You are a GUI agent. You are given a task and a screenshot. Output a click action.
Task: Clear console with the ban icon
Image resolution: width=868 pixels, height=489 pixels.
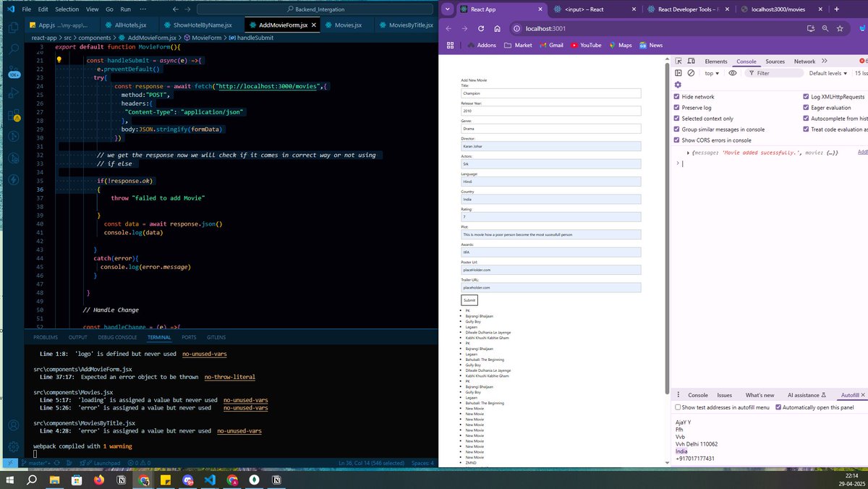691,73
